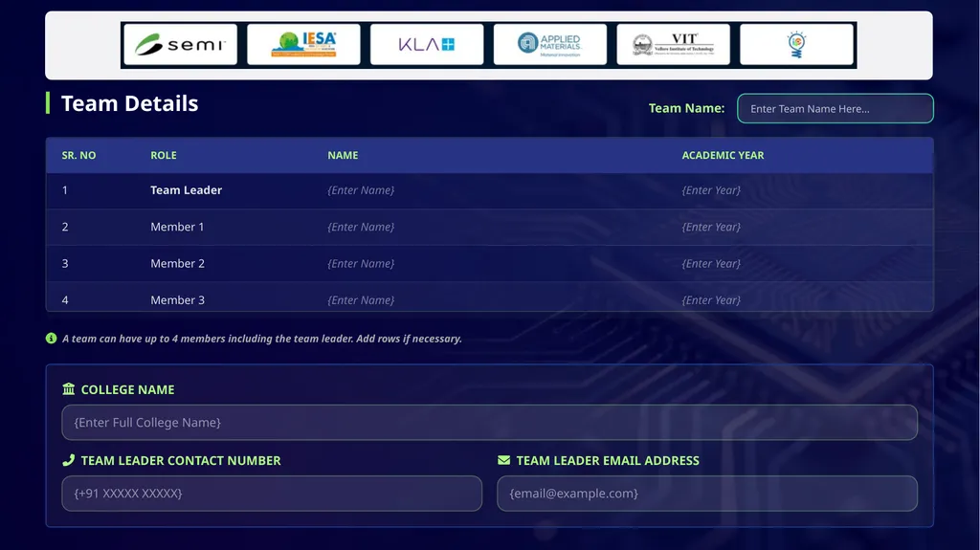Screen dimensions: 980x550
Task: Click the lightbulb innovation logo
Action: pos(796,44)
